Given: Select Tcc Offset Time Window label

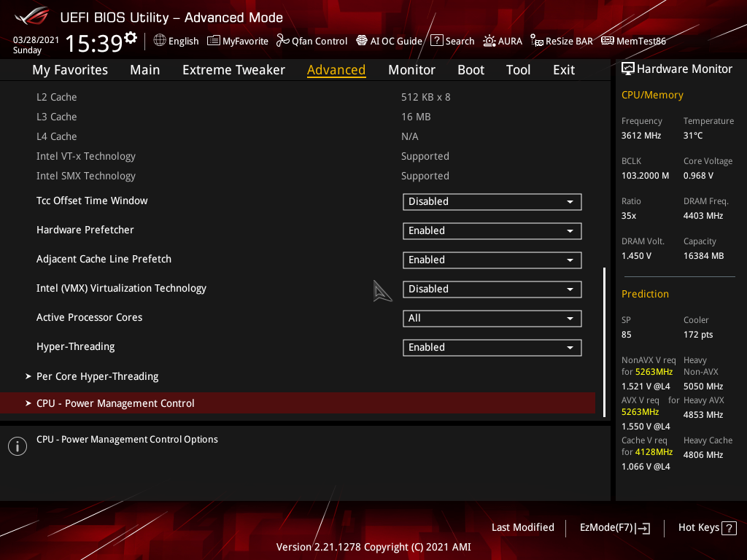Looking at the screenshot, I should (92, 201).
